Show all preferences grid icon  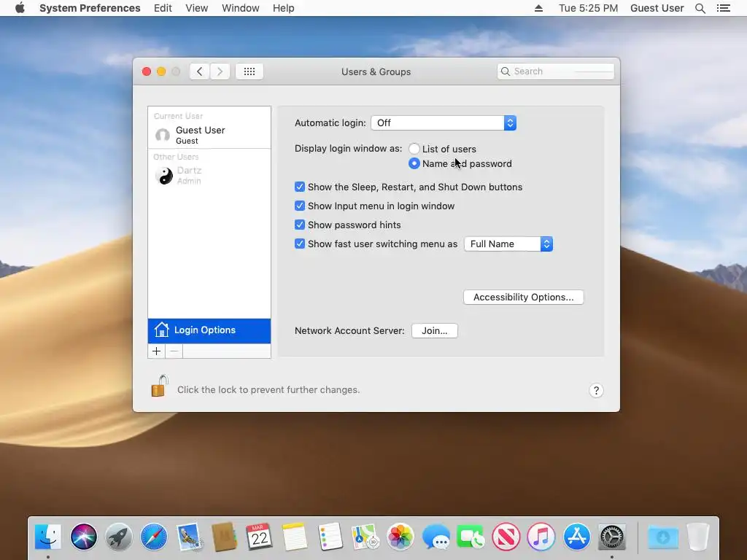click(249, 71)
